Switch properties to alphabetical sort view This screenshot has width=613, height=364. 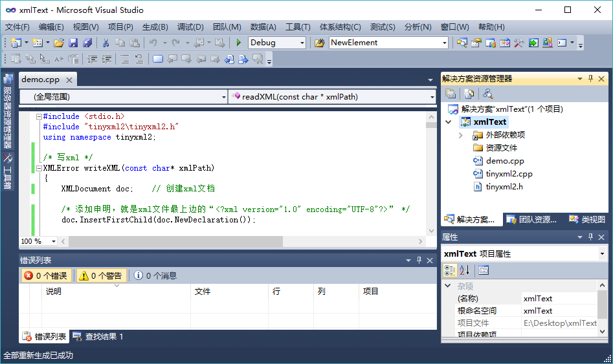(x=464, y=270)
